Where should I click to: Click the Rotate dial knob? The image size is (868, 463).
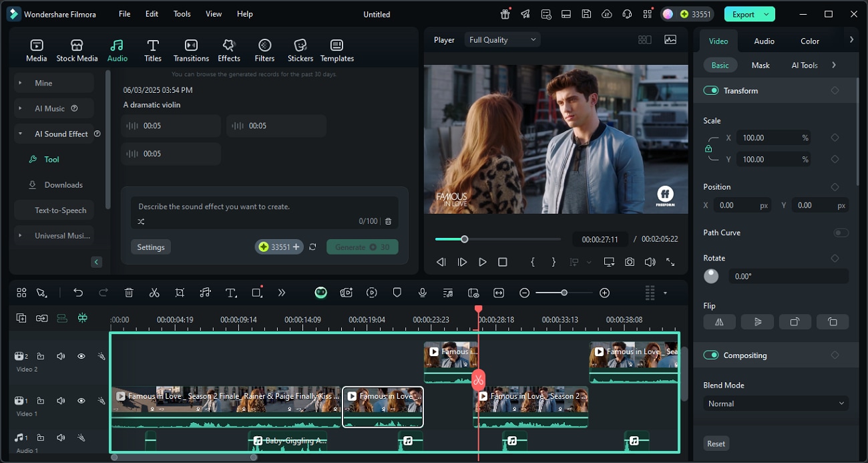pos(711,276)
